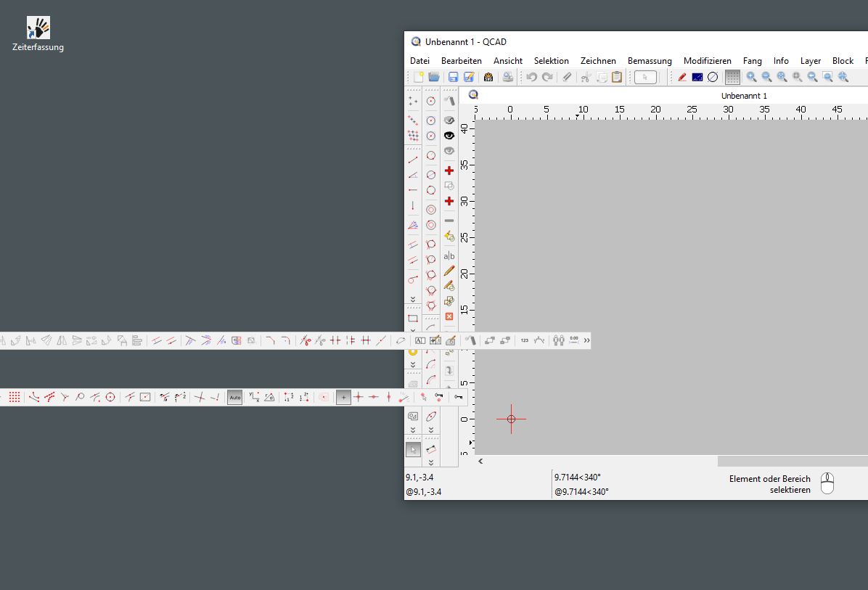
Task: Select the two-point line tool
Action: coord(413,160)
